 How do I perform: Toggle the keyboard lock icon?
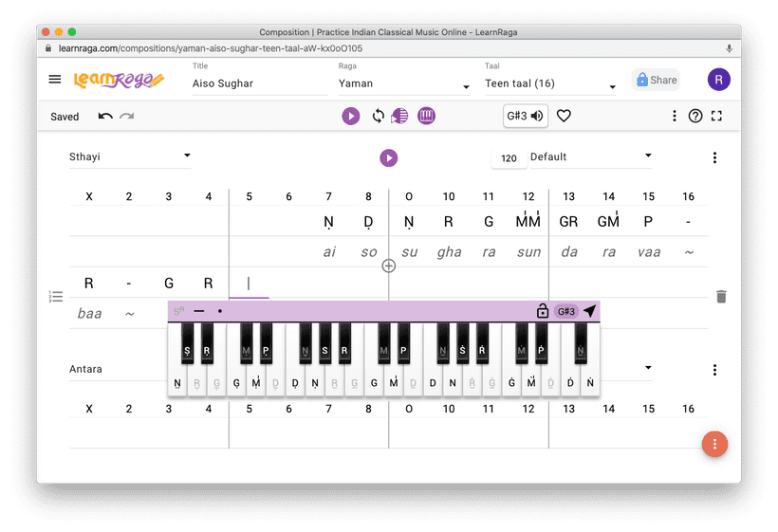(543, 311)
